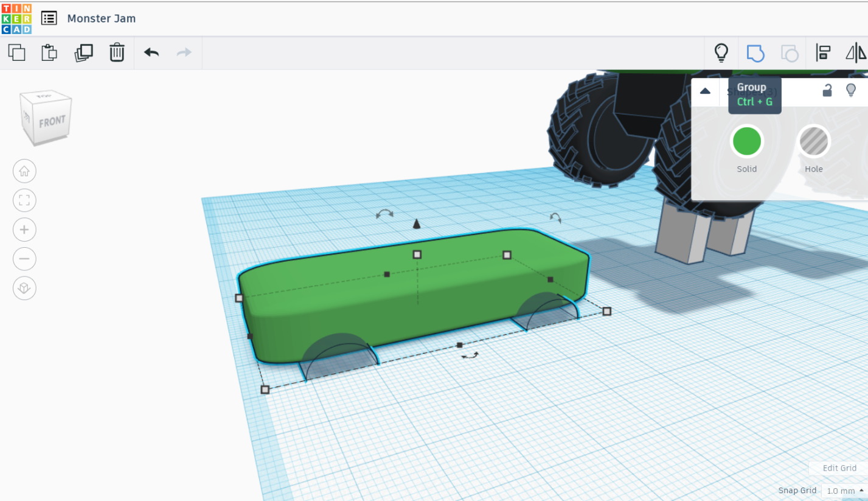
Task: Toggle the lock editing padlock icon
Action: point(827,91)
